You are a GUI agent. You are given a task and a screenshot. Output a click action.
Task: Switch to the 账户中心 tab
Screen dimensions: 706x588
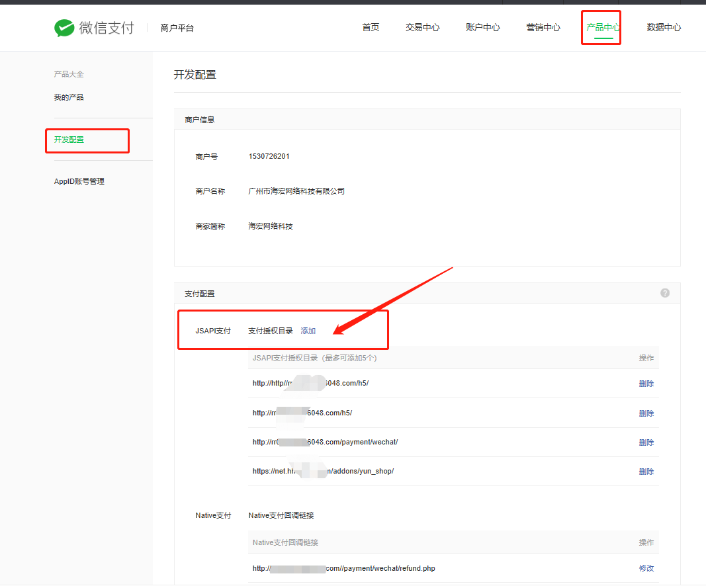(x=482, y=28)
